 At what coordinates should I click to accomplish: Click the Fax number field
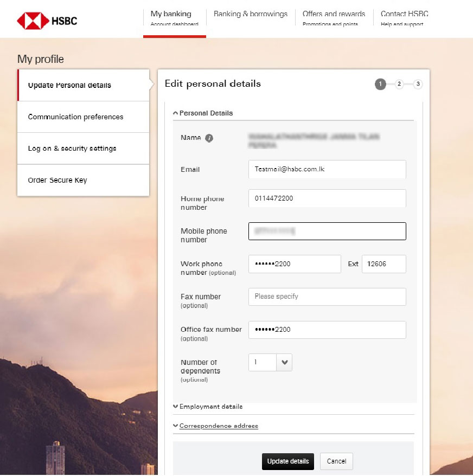tap(327, 297)
